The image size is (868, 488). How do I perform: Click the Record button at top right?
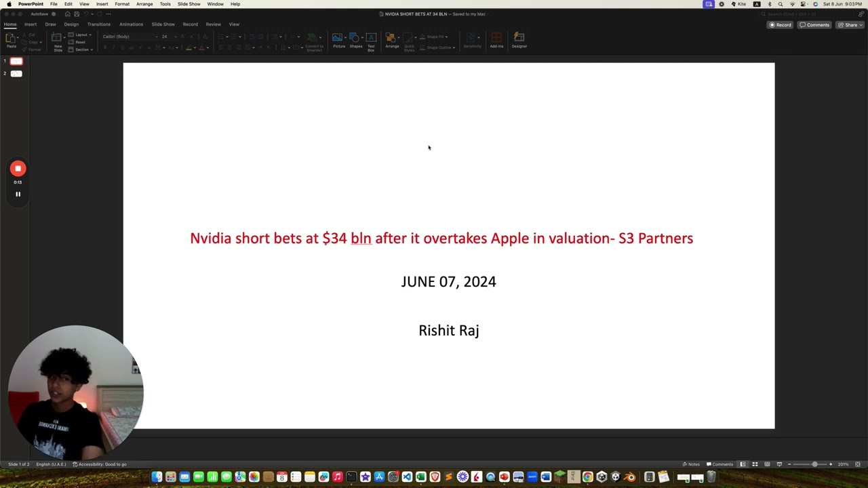pyautogui.click(x=780, y=25)
